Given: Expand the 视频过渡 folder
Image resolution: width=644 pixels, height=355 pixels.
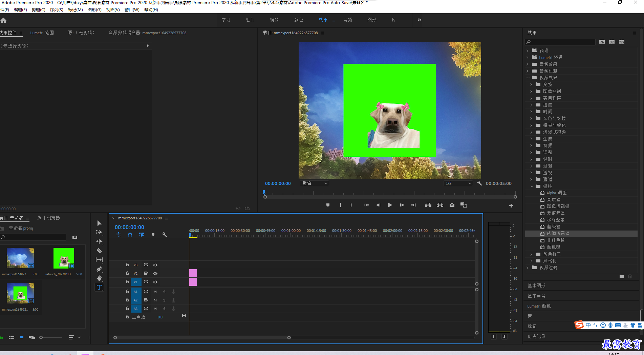Looking at the screenshot, I should tap(527, 268).
